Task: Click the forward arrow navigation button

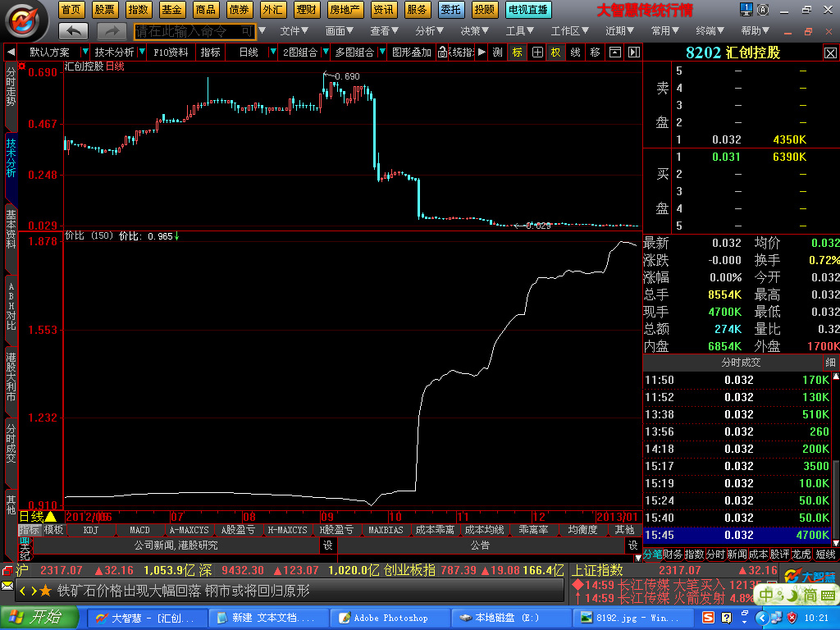Action: click(x=112, y=32)
